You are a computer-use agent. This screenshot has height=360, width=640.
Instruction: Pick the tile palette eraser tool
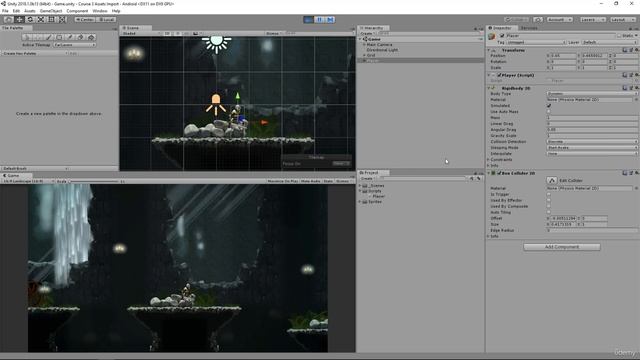click(x=80, y=37)
